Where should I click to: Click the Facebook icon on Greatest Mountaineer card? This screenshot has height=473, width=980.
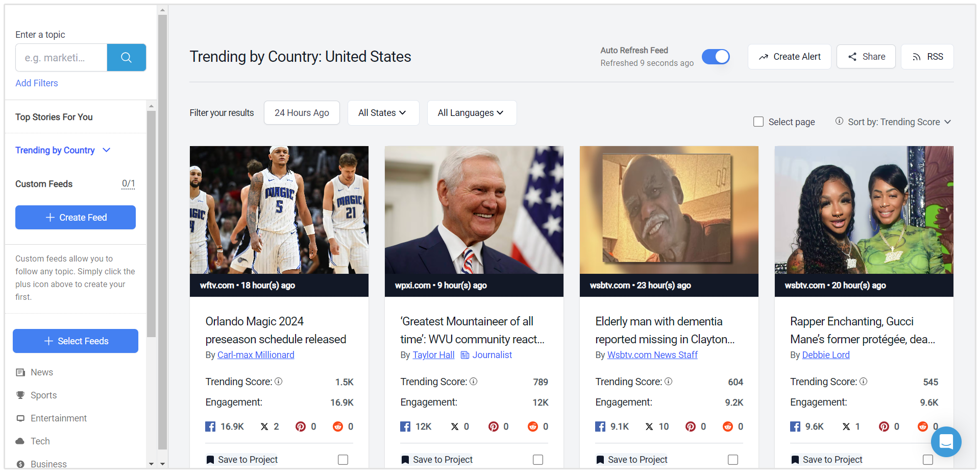pos(405,427)
